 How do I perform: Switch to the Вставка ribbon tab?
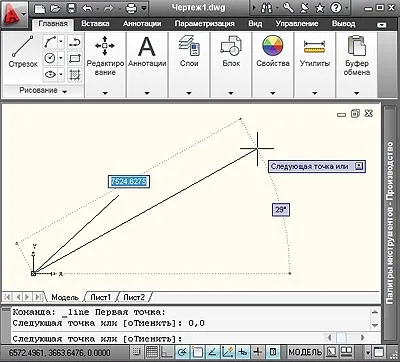(95, 24)
